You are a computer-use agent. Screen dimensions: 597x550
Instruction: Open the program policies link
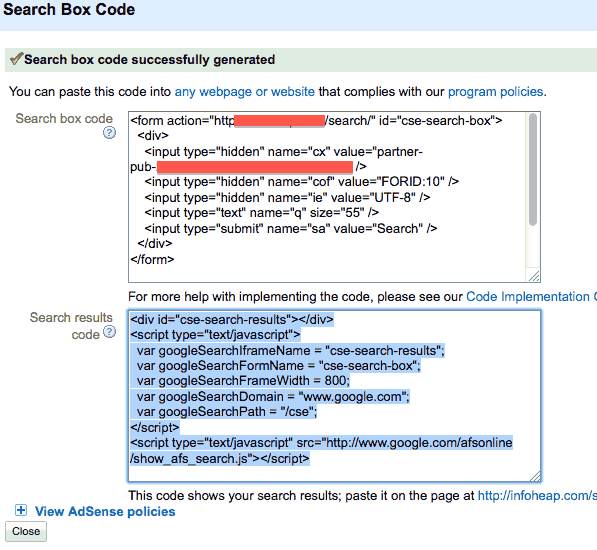click(x=495, y=92)
